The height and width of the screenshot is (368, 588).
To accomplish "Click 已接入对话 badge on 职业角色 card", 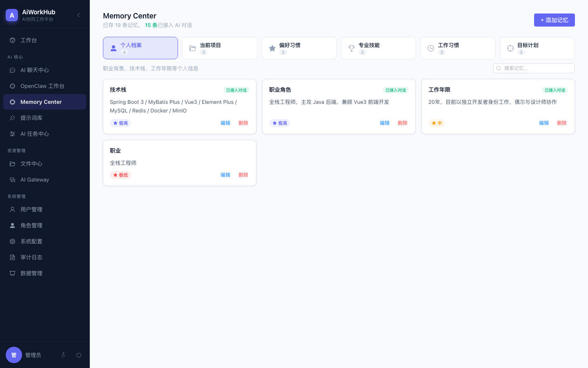I will pos(396,90).
